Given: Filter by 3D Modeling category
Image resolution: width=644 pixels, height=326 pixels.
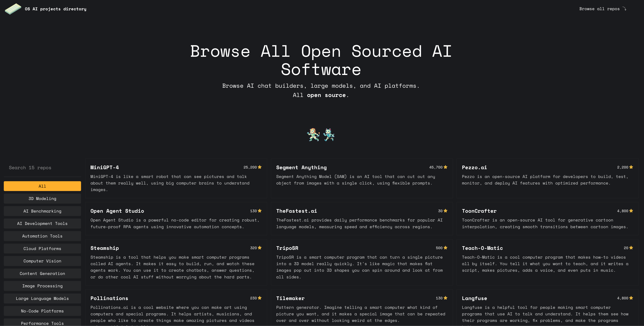Looking at the screenshot, I should (42, 199).
